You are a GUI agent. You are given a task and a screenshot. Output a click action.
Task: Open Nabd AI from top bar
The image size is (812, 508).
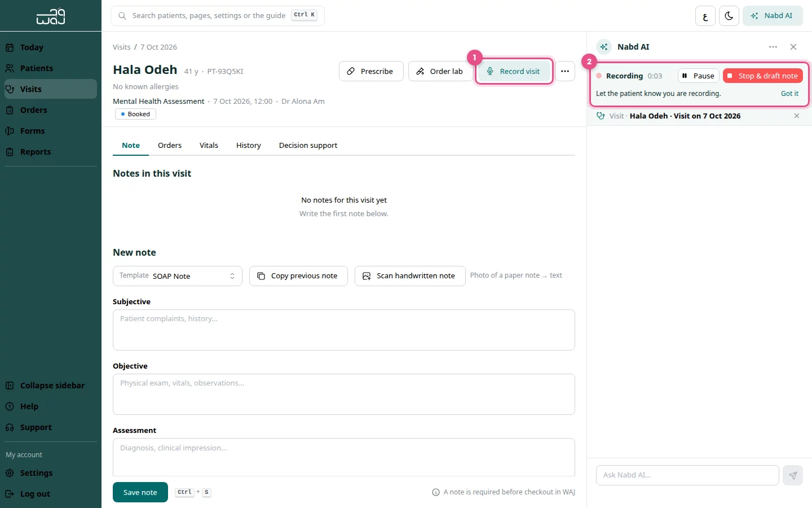pos(773,16)
